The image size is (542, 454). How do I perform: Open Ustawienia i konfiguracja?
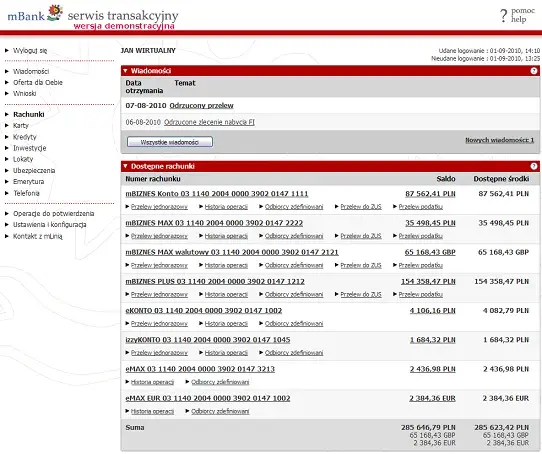point(49,225)
